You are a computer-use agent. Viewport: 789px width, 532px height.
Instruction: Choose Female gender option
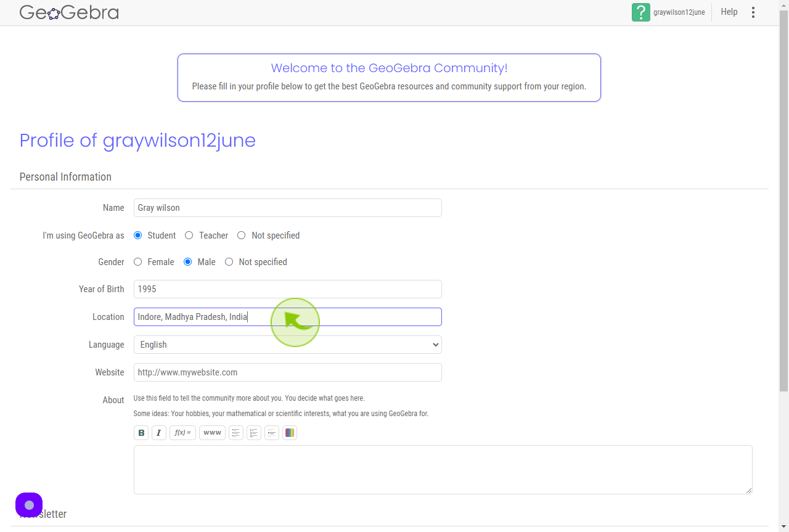tap(138, 262)
